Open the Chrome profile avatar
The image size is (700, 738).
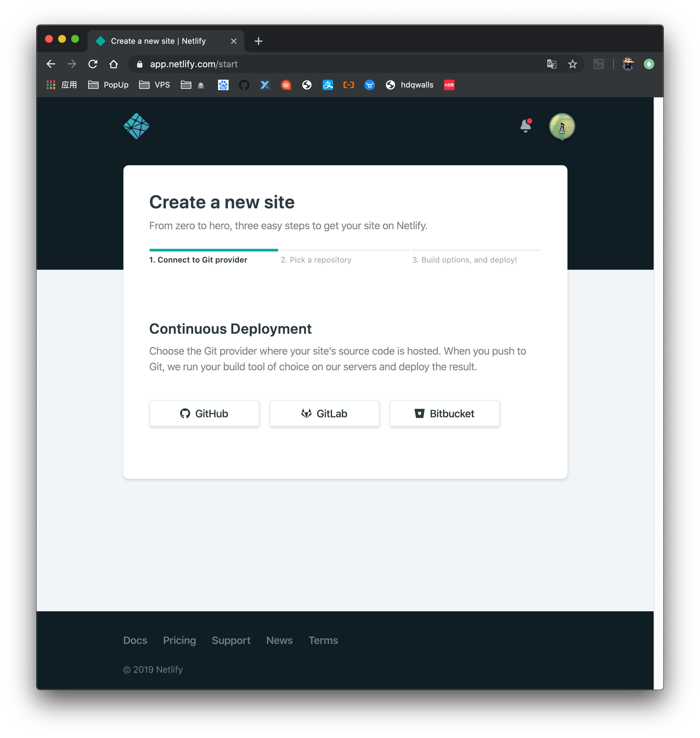(628, 64)
